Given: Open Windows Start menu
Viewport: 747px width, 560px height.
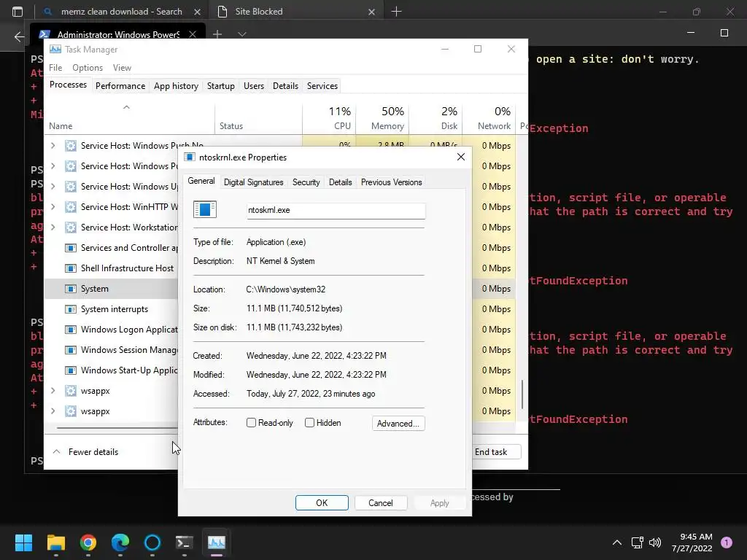Looking at the screenshot, I should [x=23, y=542].
